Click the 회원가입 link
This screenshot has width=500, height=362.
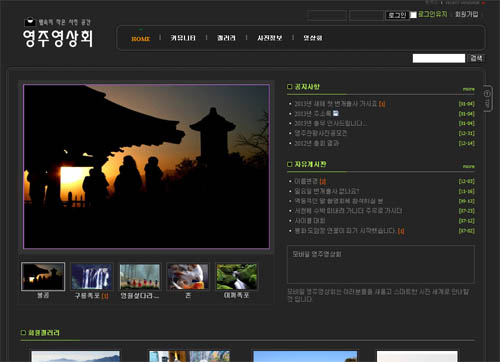[x=467, y=14]
